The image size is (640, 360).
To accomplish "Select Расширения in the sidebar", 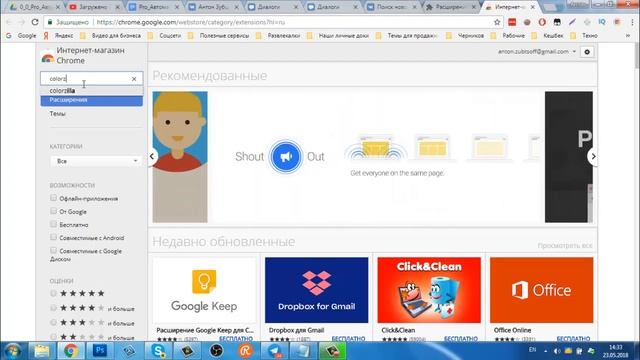I will 91,100.
